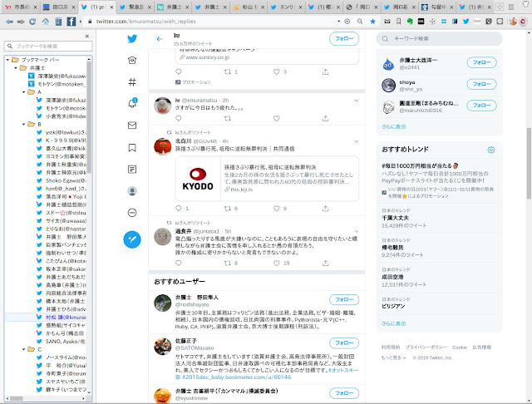Open Lists icon in Twitter sidebar
532x404 pixels.
[x=132, y=170]
